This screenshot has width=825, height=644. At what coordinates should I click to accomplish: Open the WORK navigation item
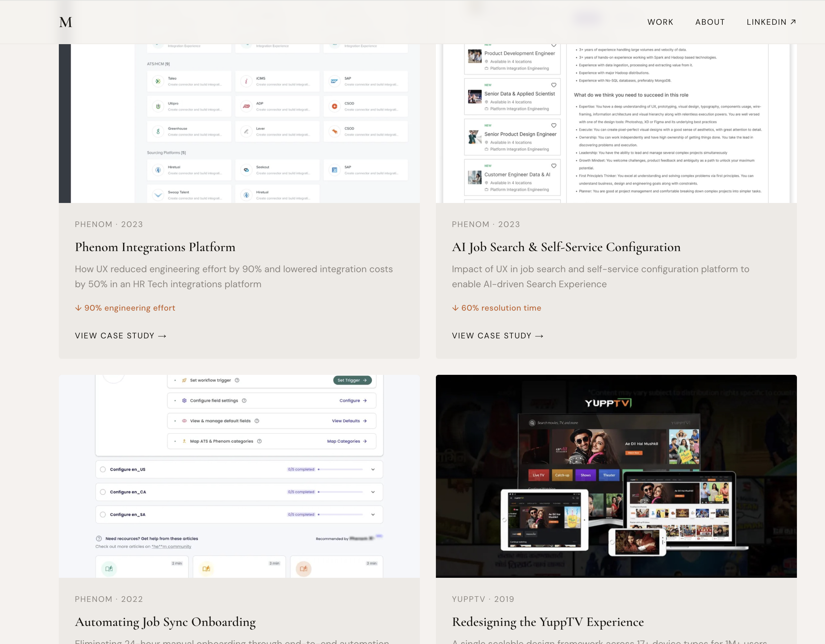point(660,22)
